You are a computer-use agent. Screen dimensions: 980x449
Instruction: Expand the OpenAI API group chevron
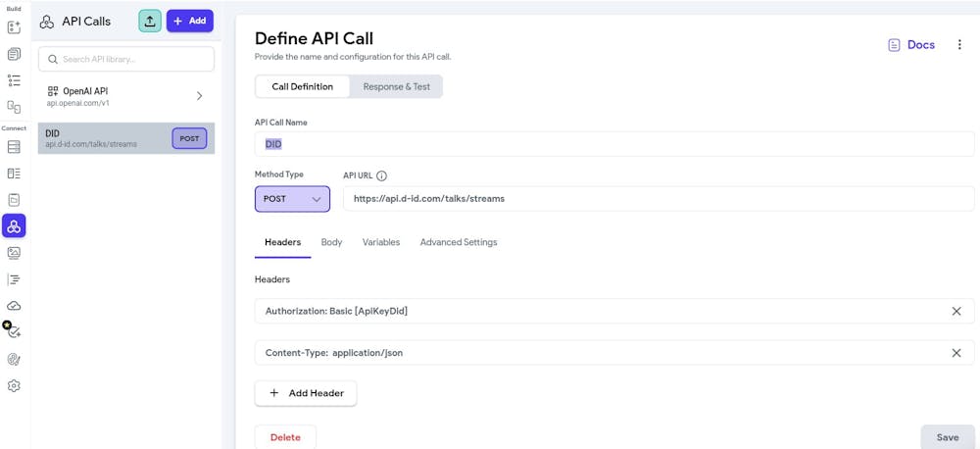(x=199, y=96)
